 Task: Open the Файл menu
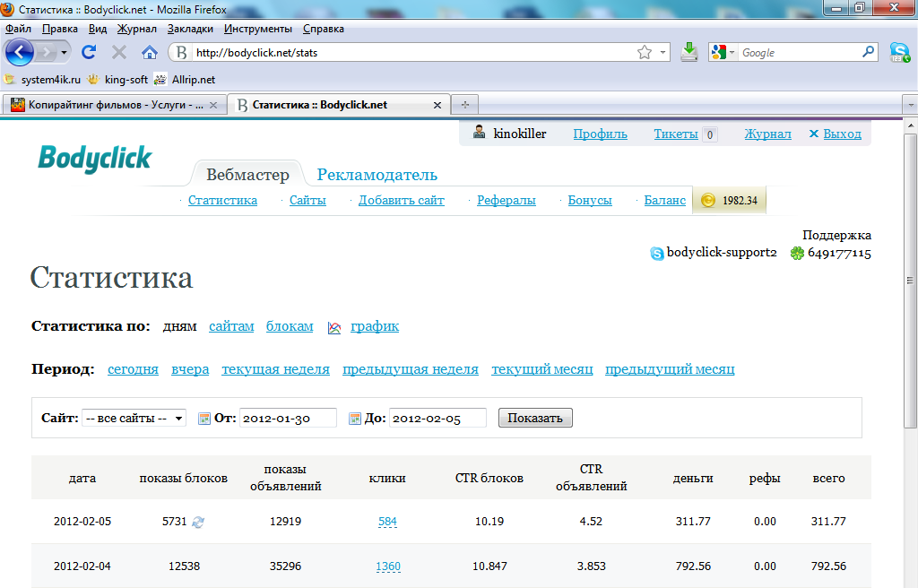coord(18,29)
